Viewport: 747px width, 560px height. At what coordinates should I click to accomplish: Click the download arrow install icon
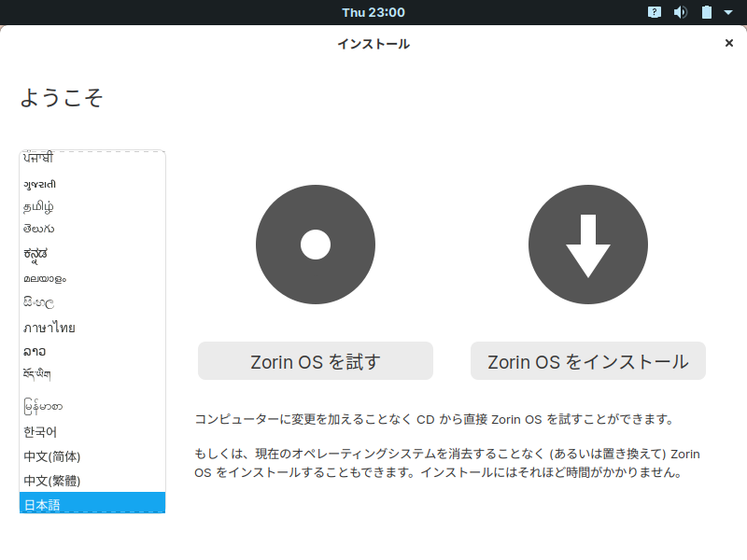tap(588, 245)
